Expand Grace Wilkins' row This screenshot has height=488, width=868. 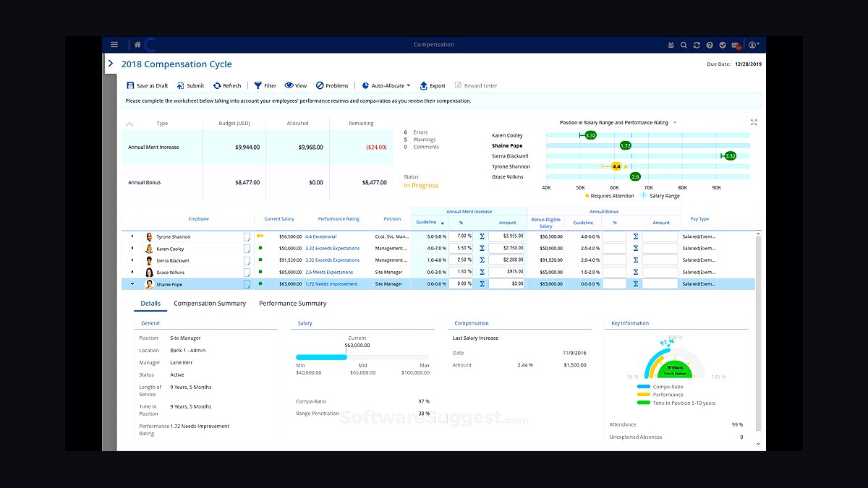(132, 272)
